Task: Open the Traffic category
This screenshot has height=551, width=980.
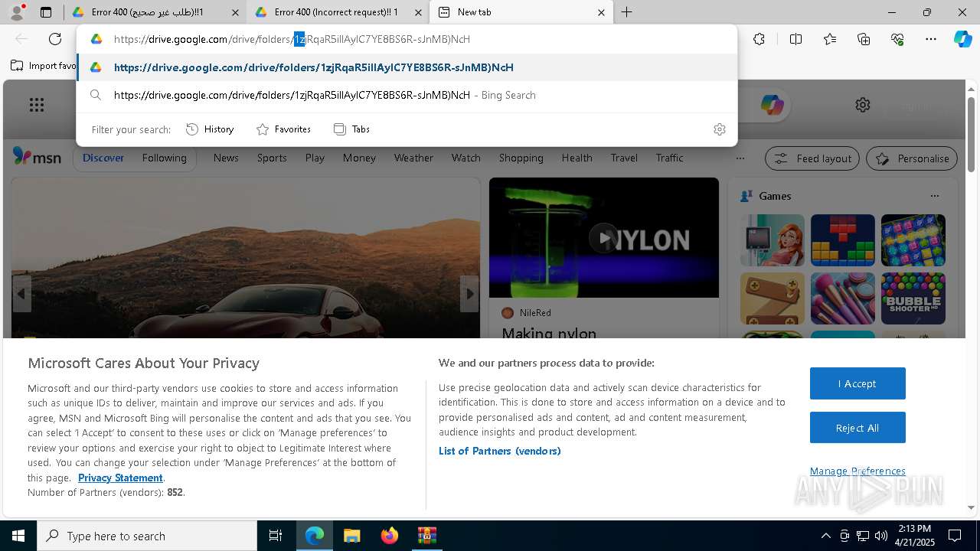Action: (x=669, y=158)
